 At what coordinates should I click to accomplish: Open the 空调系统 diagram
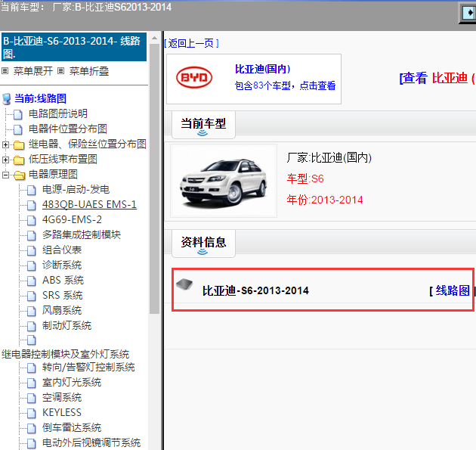click(x=62, y=397)
